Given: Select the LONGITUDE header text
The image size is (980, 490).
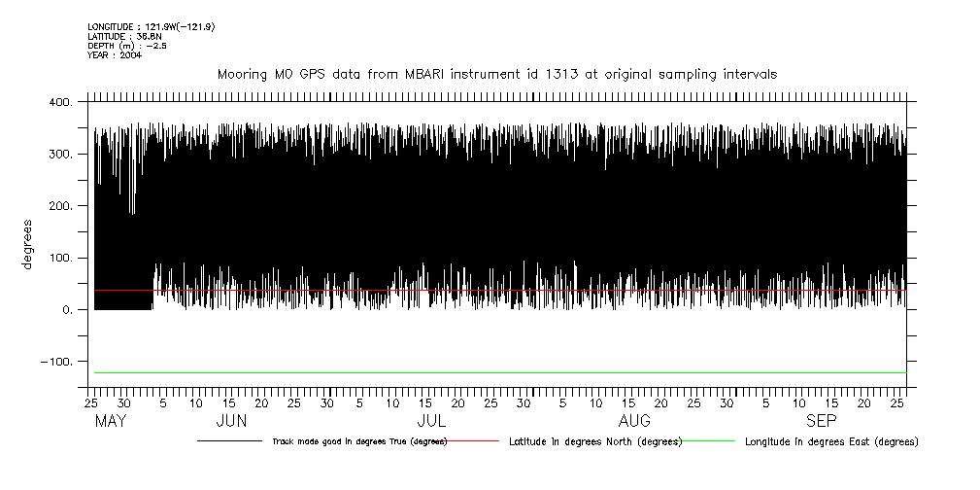Looking at the screenshot, I should coord(151,27).
